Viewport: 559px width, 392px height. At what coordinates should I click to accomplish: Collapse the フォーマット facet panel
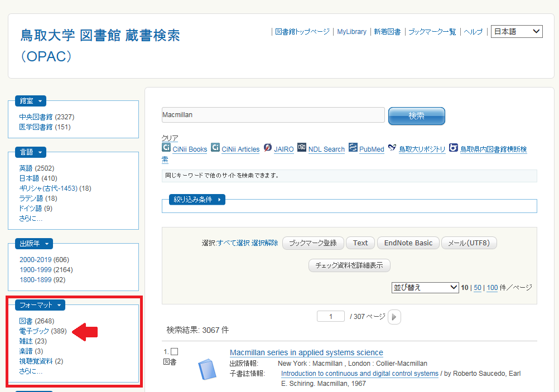pyautogui.click(x=40, y=305)
